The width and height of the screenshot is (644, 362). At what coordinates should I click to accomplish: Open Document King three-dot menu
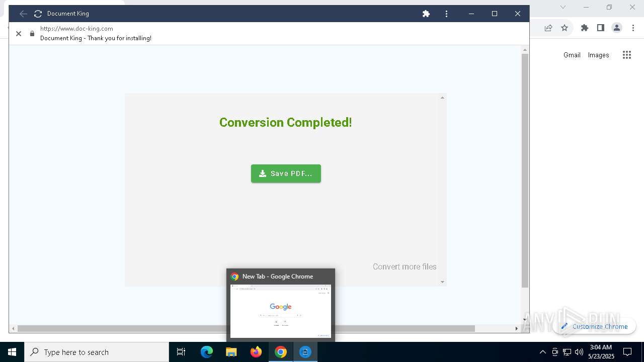tap(446, 14)
